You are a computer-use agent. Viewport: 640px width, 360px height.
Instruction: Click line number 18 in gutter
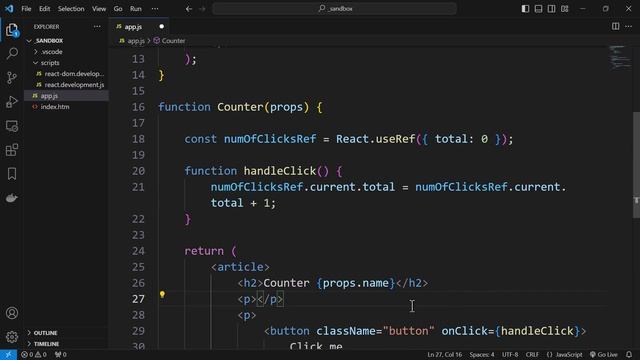pos(138,139)
